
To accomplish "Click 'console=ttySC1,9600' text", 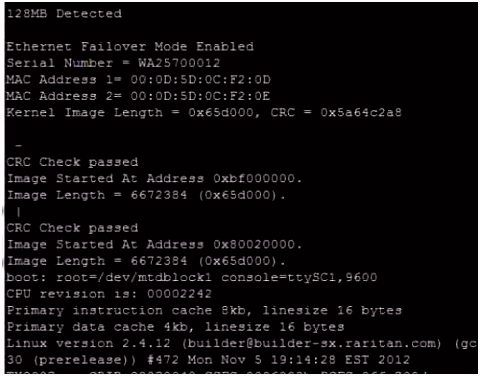I will tap(299, 277).
